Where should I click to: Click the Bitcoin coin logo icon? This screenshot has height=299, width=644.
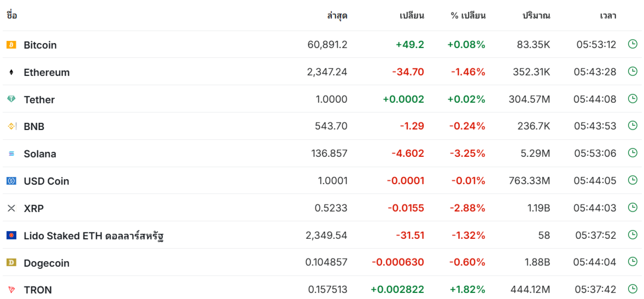click(11, 45)
